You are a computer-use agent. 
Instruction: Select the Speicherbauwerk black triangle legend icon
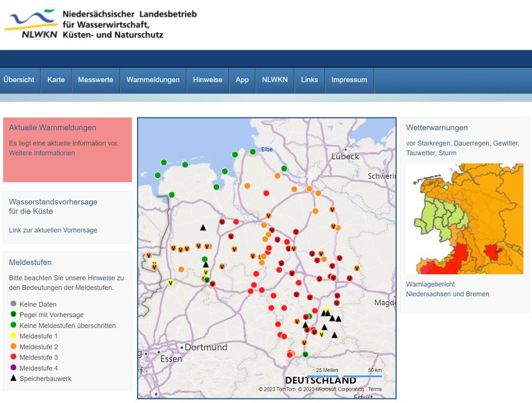pyautogui.click(x=13, y=378)
